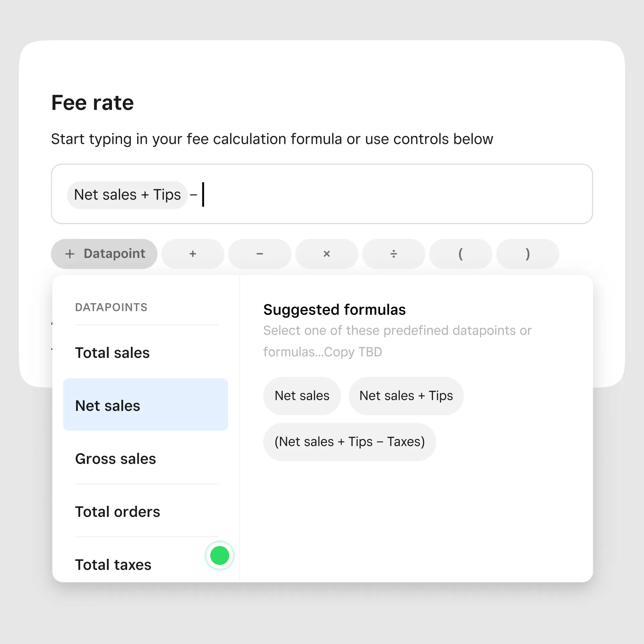Insert the multiplication operator
The width and height of the screenshot is (644, 644).
coord(326,254)
